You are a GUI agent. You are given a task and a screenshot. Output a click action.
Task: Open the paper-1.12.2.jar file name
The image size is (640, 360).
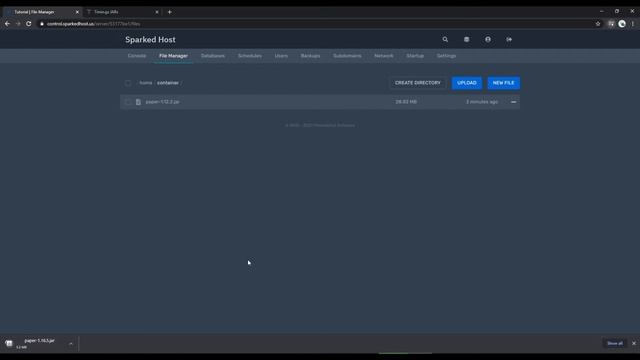(162, 102)
